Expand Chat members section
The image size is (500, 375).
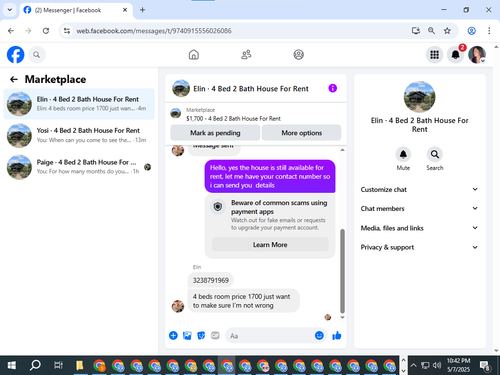pos(419,208)
